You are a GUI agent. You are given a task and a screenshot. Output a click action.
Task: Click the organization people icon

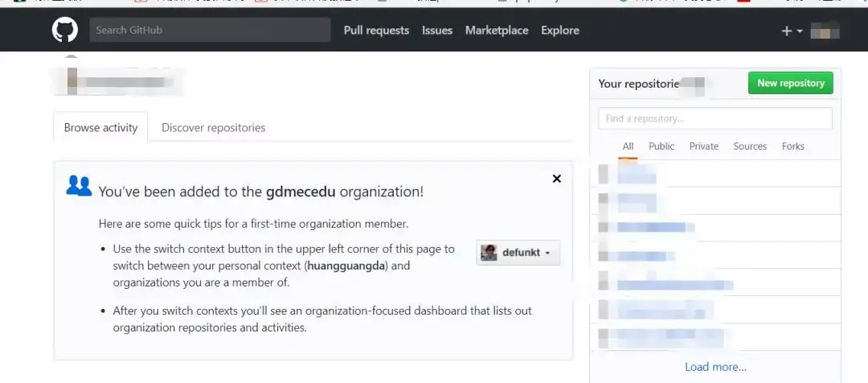(x=79, y=186)
